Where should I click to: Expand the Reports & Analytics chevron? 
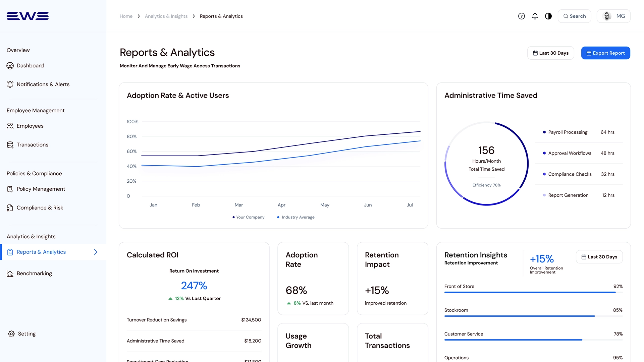point(96,252)
